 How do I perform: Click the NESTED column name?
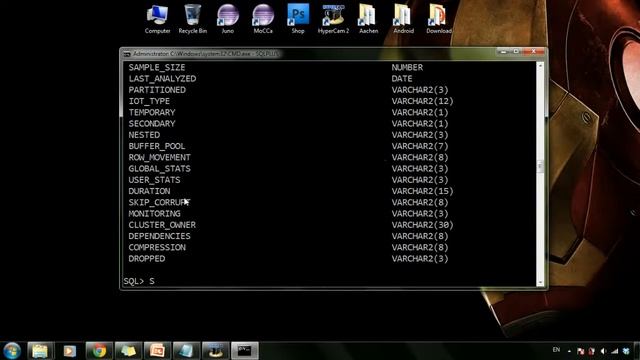(144, 135)
